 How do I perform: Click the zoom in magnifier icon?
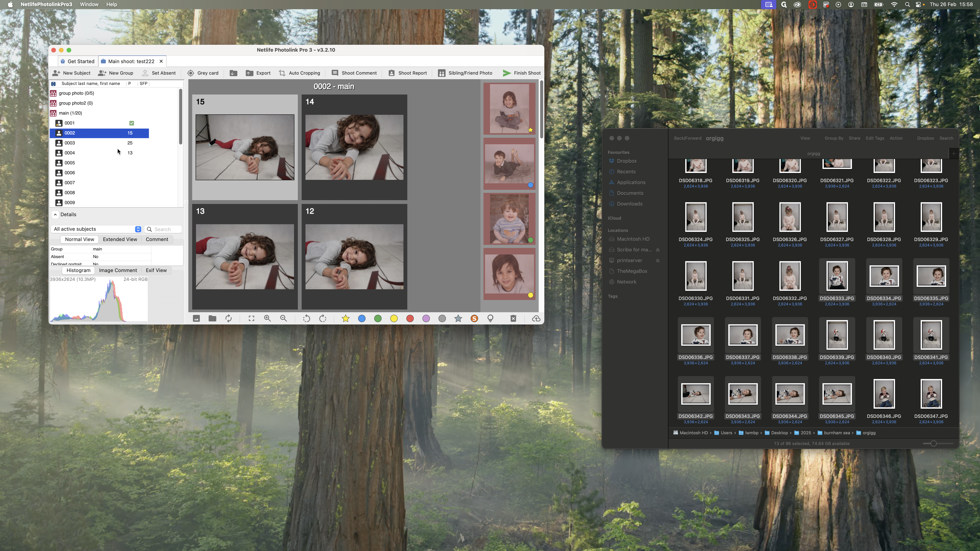click(267, 318)
